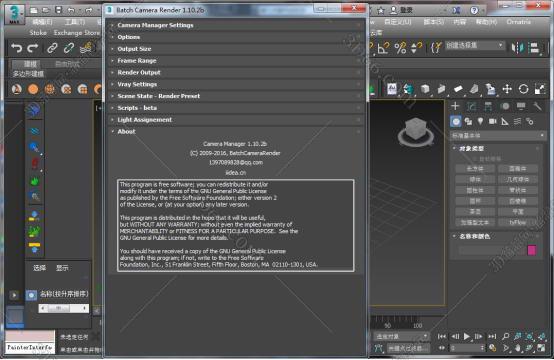
Task: Expand Scene State - Render Preset rollout
Action: [235, 96]
